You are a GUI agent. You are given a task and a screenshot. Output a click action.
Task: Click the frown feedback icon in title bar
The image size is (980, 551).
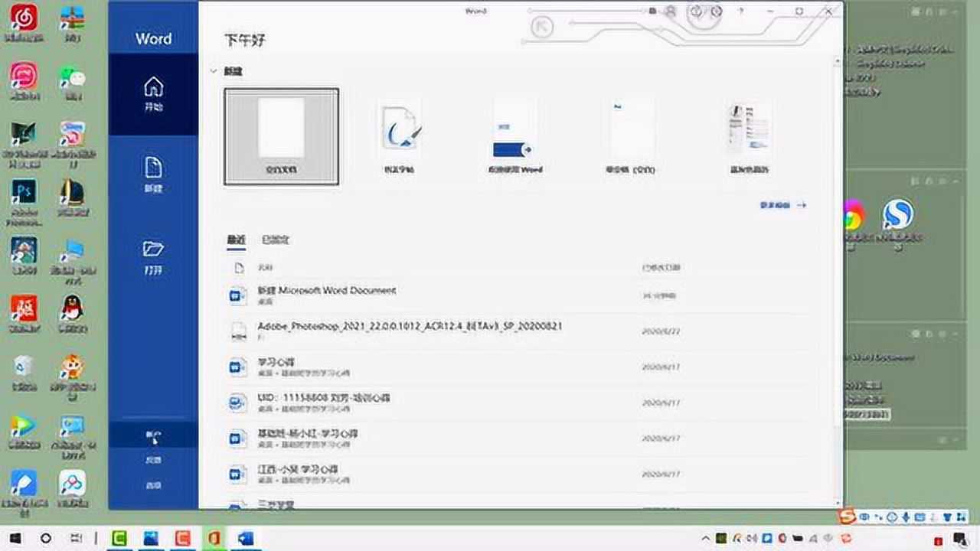(x=716, y=11)
